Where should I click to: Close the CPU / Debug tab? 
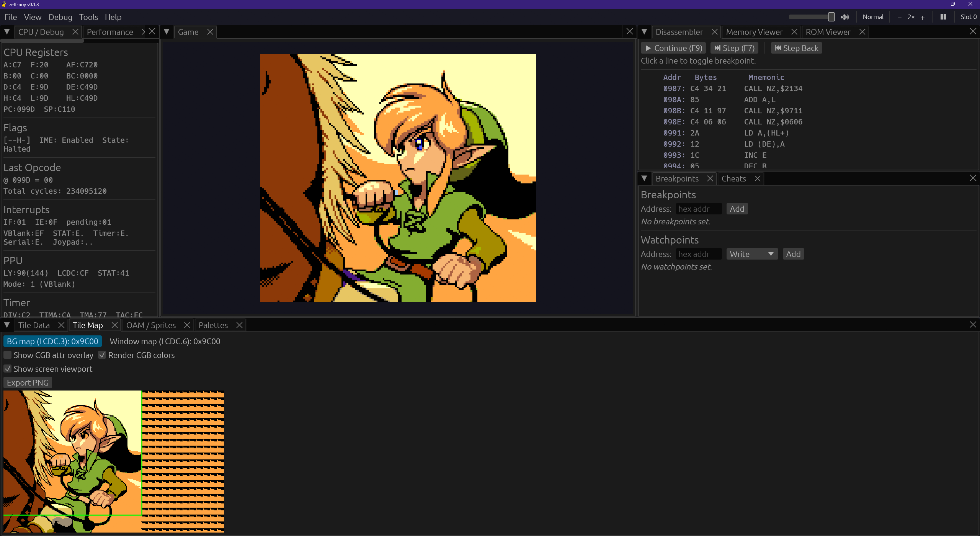coord(75,32)
